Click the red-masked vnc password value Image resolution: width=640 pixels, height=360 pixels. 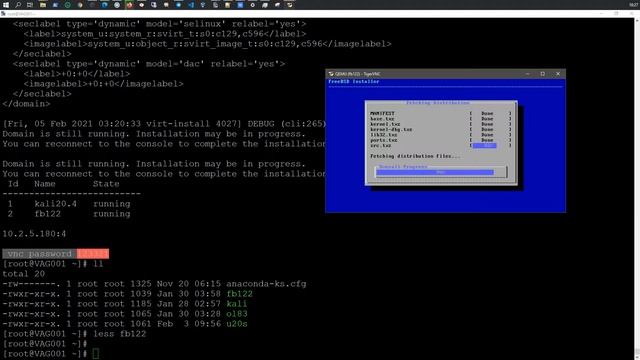tap(93, 254)
